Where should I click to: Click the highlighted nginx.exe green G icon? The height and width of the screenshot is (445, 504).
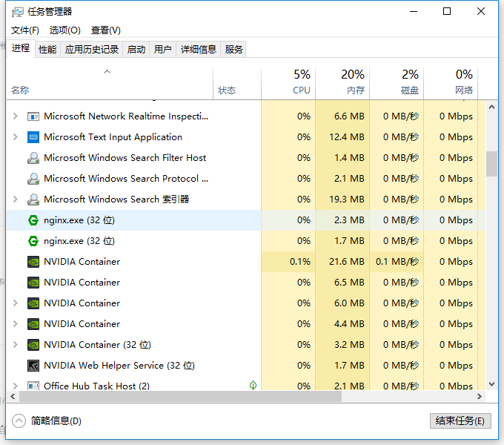coord(33,220)
